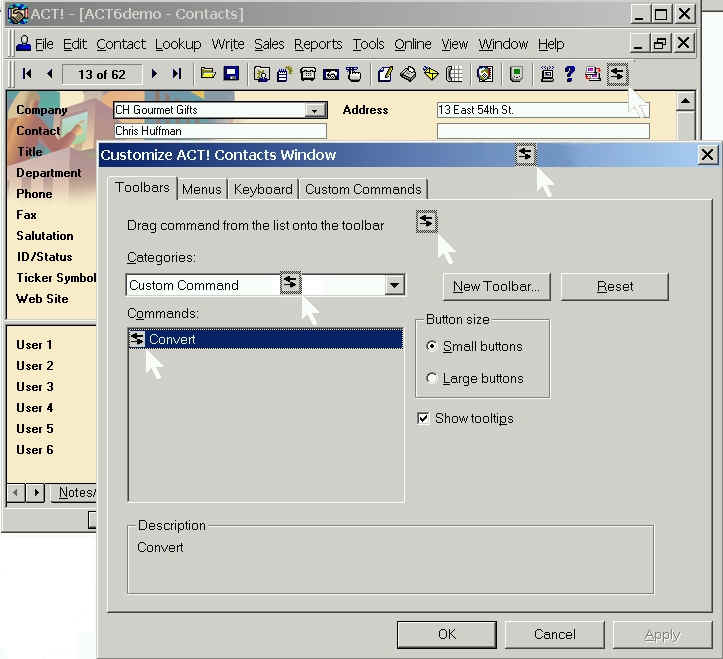Click the contact window scrollbar up arrow
723x659 pixels.
685,101
